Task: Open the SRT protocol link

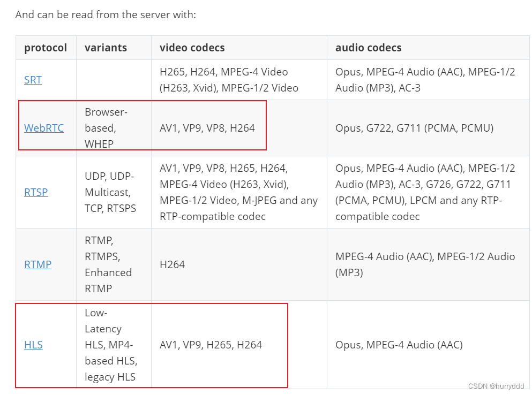Action: pos(33,80)
